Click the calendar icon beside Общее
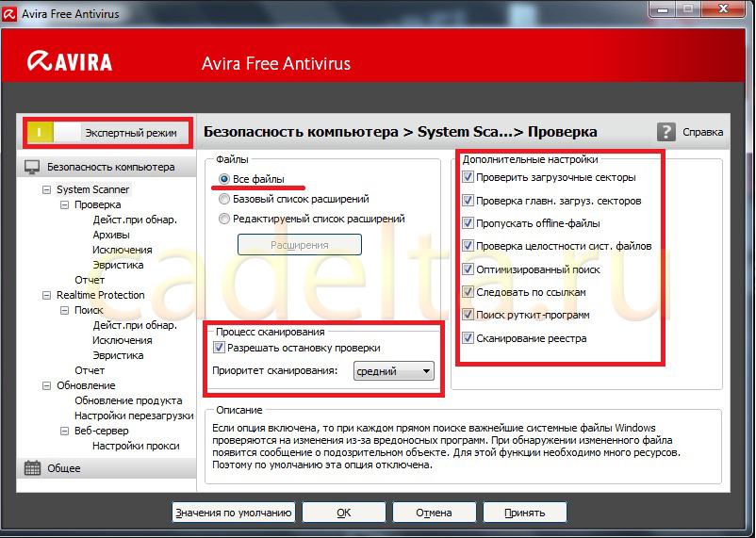The height and width of the screenshot is (538, 756). (x=32, y=468)
